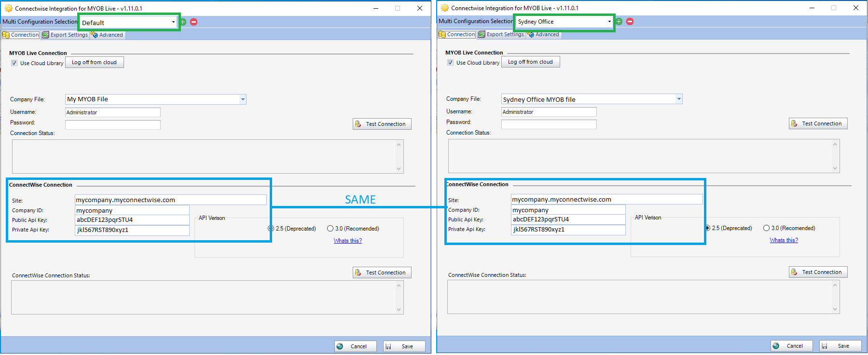Select API 2.5 Deprecated in left window

click(271, 229)
